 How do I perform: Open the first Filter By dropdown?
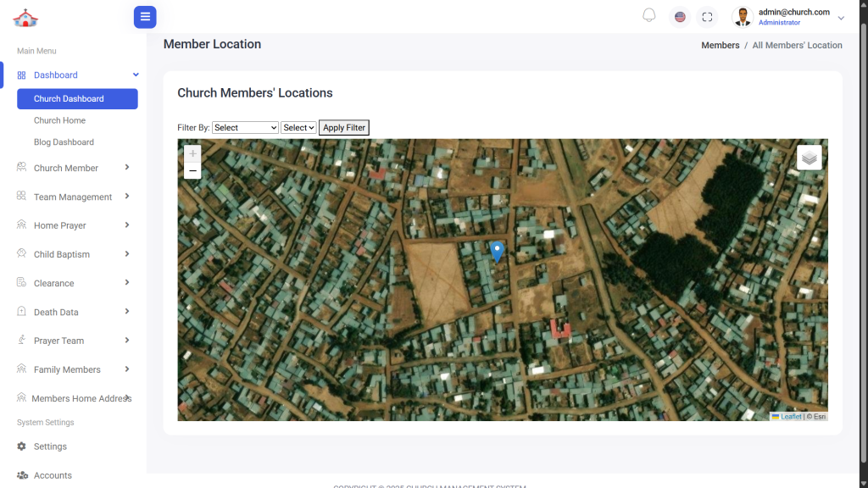(x=245, y=128)
